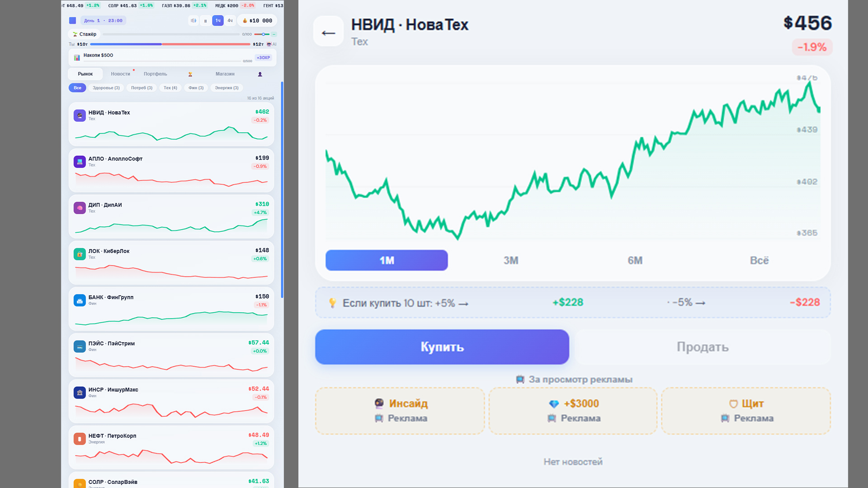
Task: Switch to the Рынок tab
Action: click(85, 74)
